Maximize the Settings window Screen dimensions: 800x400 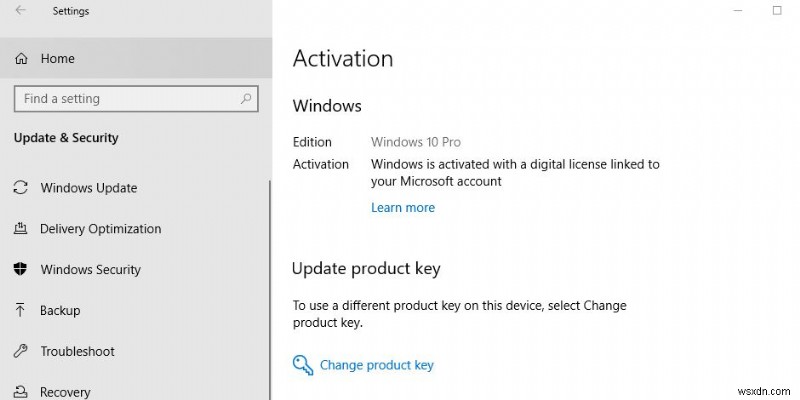[x=777, y=10]
